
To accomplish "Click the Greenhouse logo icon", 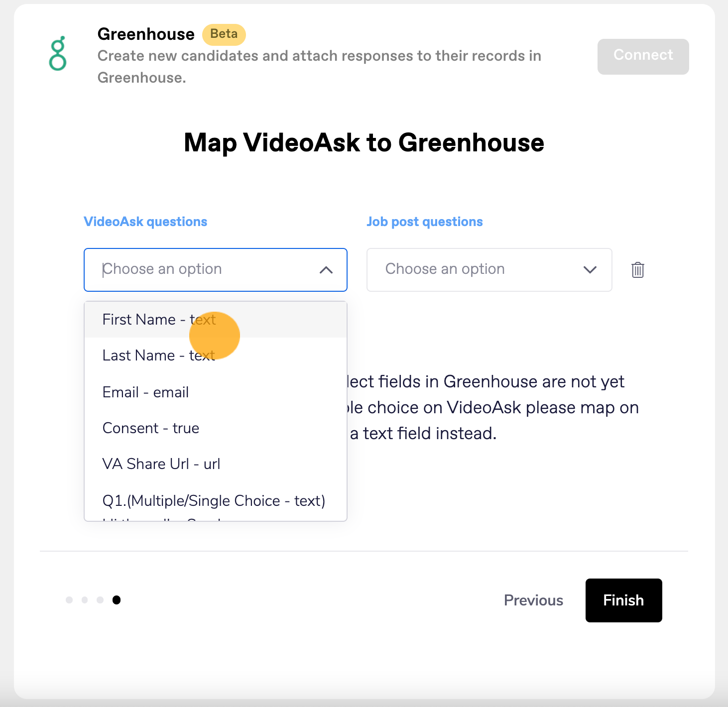I will [58, 53].
